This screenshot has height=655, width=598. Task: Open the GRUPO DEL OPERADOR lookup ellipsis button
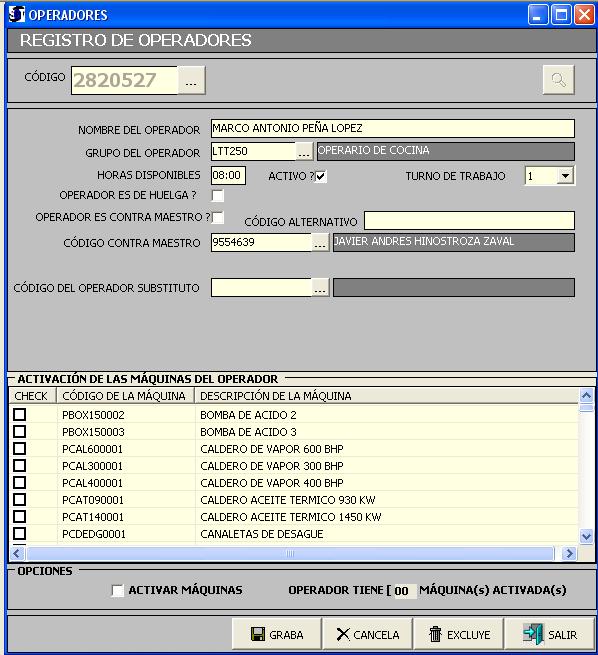coord(304,151)
